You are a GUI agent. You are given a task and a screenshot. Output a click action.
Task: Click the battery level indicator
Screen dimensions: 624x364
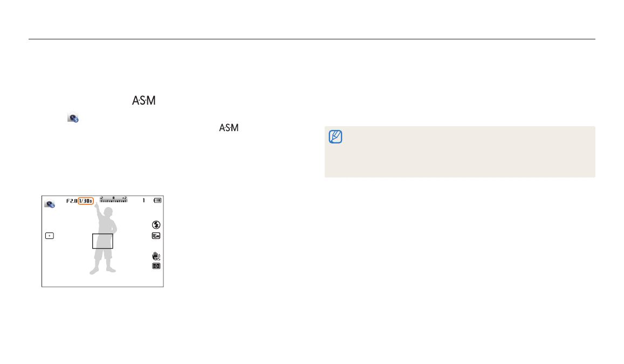[x=157, y=201]
